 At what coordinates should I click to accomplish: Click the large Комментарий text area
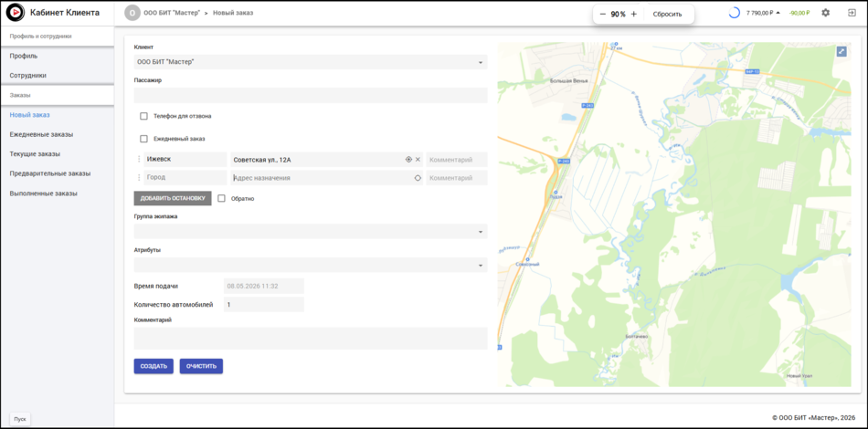[x=311, y=339]
